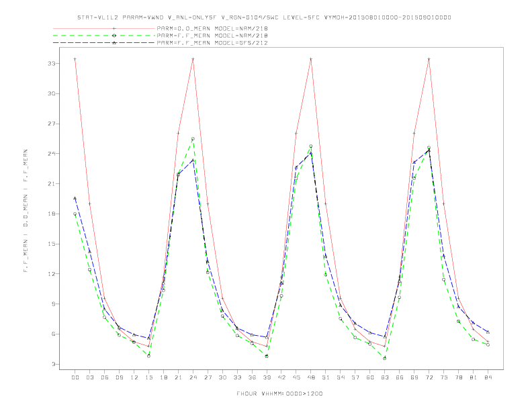Screen dimensions: 532x411
Task: Click y-axis tick label 15
Action: [52, 244]
